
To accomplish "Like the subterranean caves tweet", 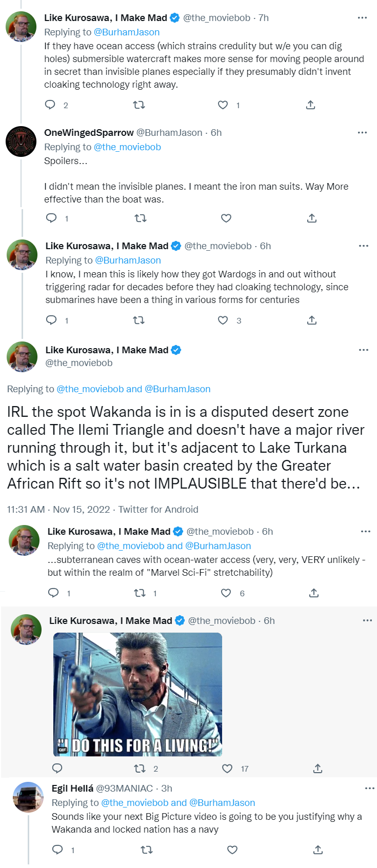I will point(226,593).
